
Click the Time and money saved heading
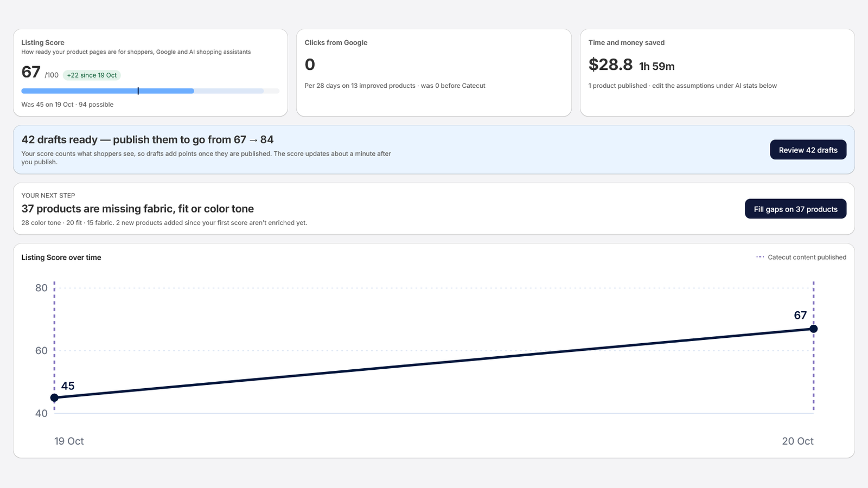pyautogui.click(x=627, y=42)
